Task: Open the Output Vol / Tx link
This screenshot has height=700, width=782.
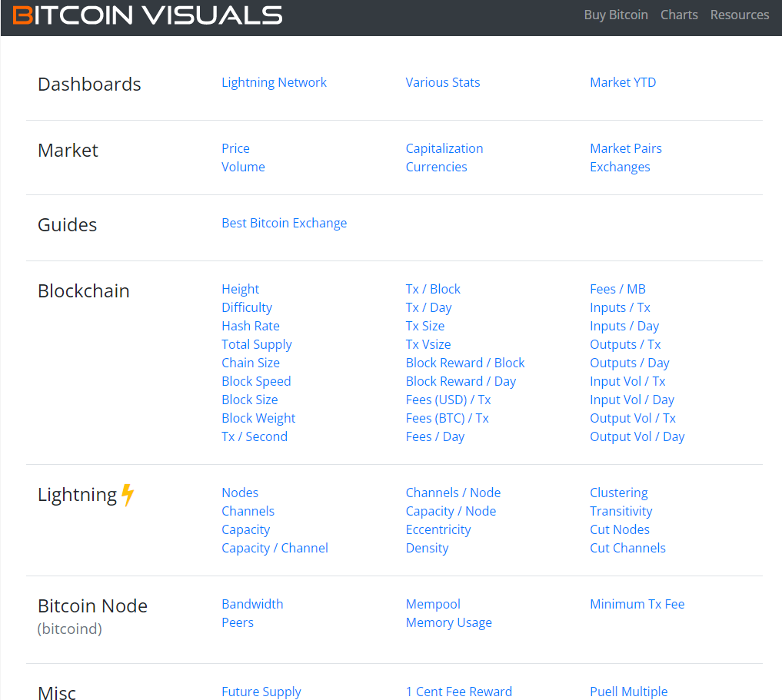Action: pos(633,419)
